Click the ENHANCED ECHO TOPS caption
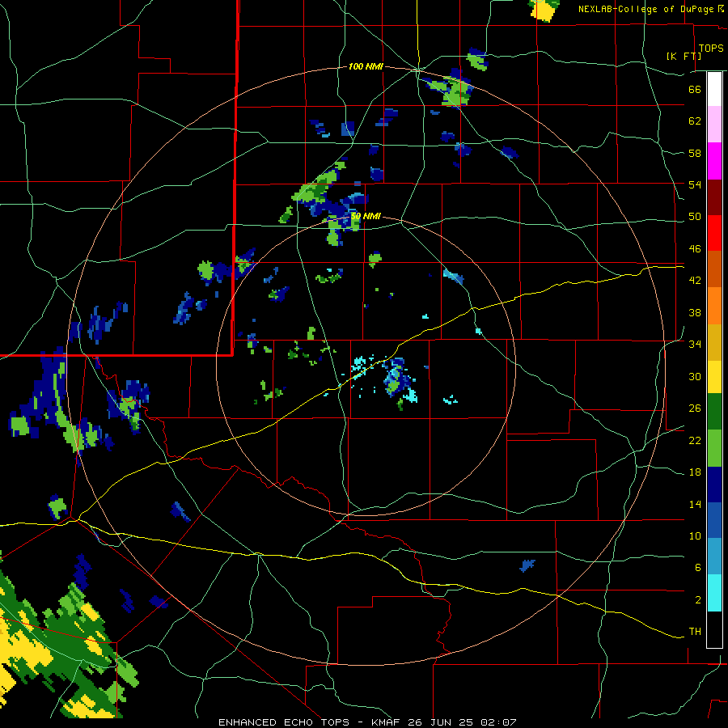The height and width of the screenshot is (728, 728). (367, 722)
